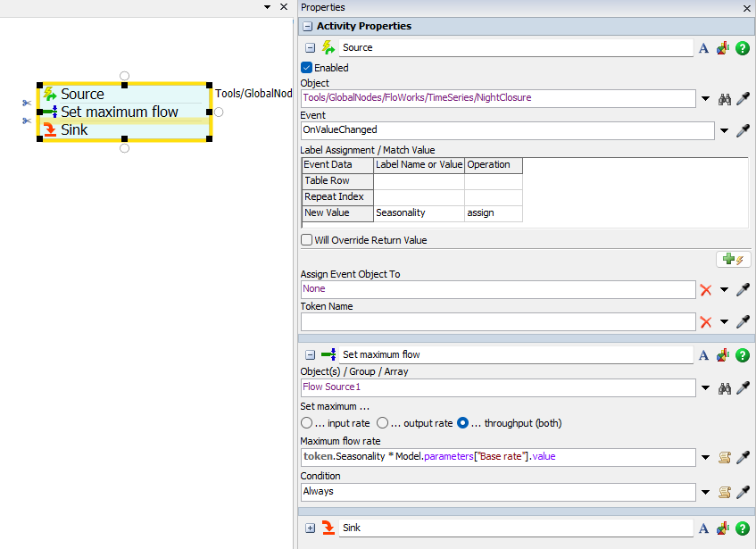Clear Token Name with the red X
This screenshot has height=549, width=756.
pyautogui.click(x=706, y=322)
